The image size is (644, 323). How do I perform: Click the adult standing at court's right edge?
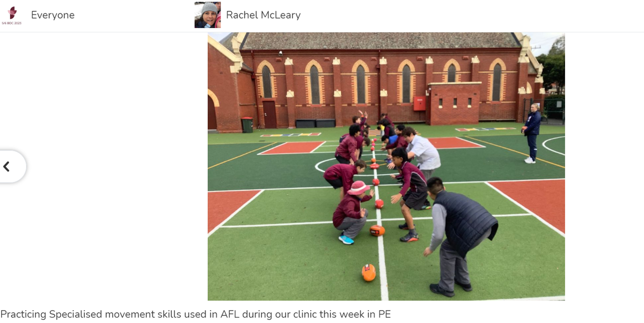532,133
